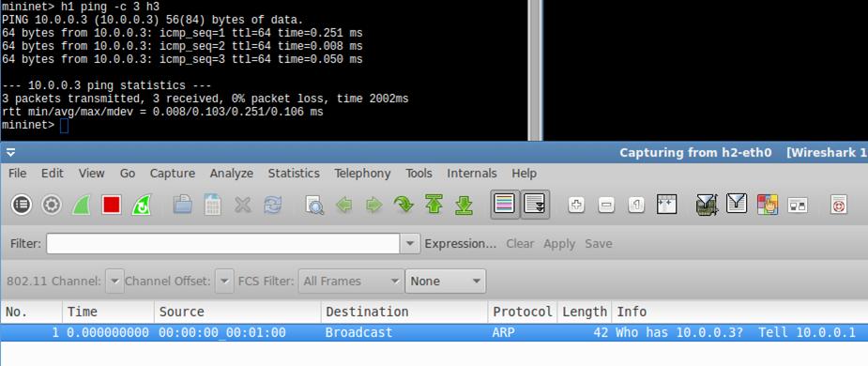
Task: Restart the running live capture
Action: 142,205
